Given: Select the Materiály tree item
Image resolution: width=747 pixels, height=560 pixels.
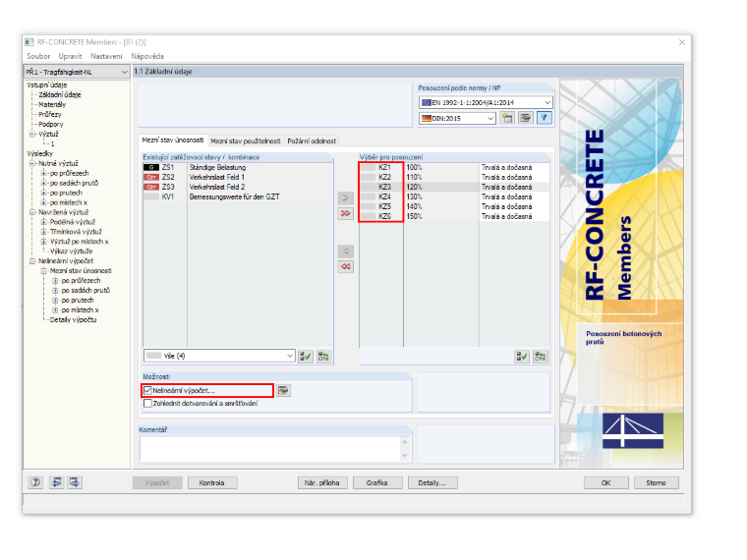Looking at the screenshot, I should coord(52,105).
